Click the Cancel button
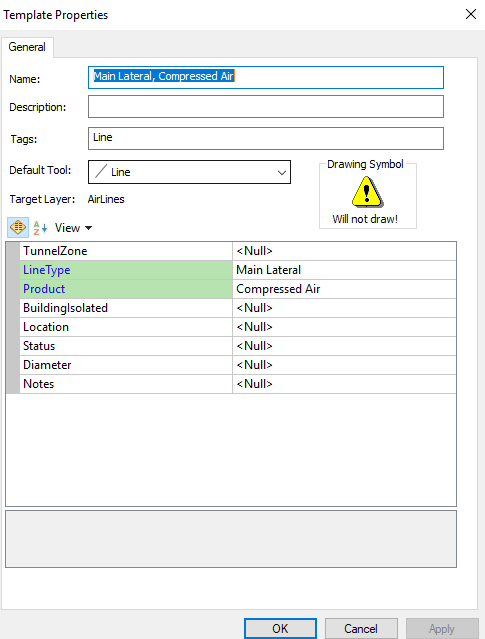Screen dimensions: 485x639 point(361,628)
